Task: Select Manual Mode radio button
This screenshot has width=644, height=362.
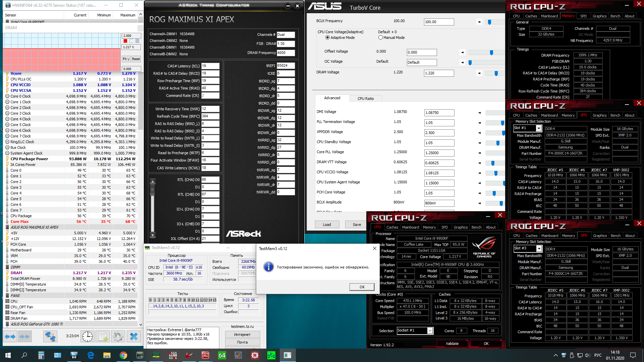Action: (380, 38)
